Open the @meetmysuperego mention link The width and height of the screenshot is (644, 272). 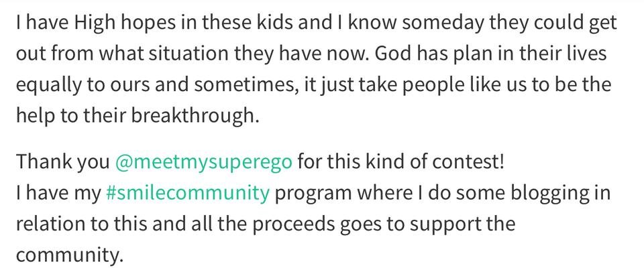click(203, 162)
